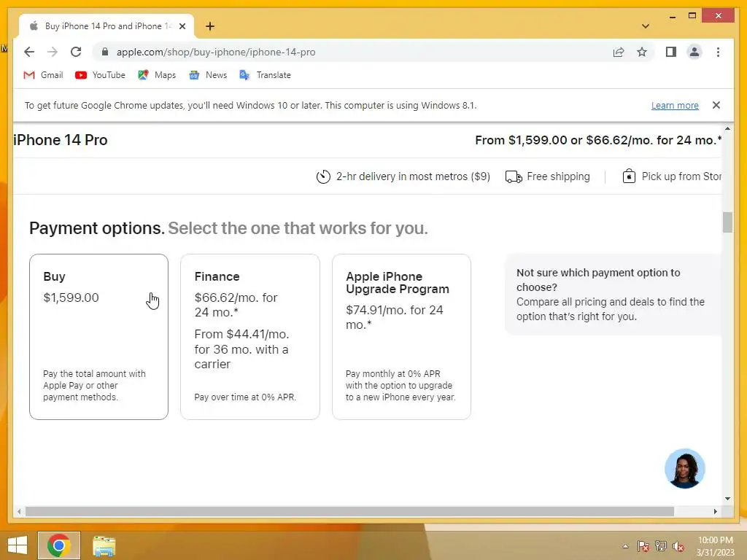
Task: Click the scroll right arrow
Action: point(715,511)
